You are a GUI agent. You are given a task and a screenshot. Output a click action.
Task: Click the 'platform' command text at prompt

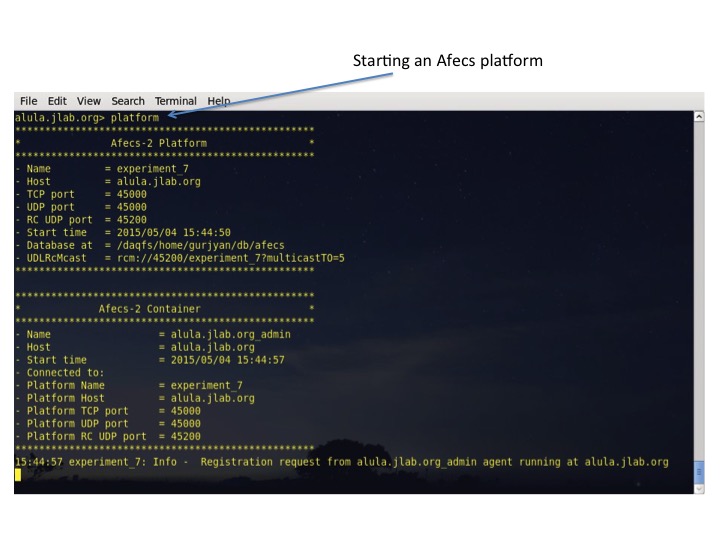pos(135,118)
